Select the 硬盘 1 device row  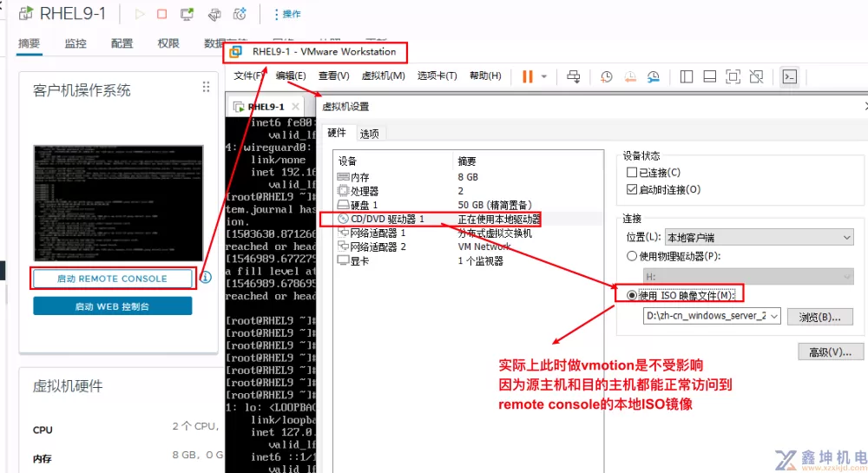point(468,205)
